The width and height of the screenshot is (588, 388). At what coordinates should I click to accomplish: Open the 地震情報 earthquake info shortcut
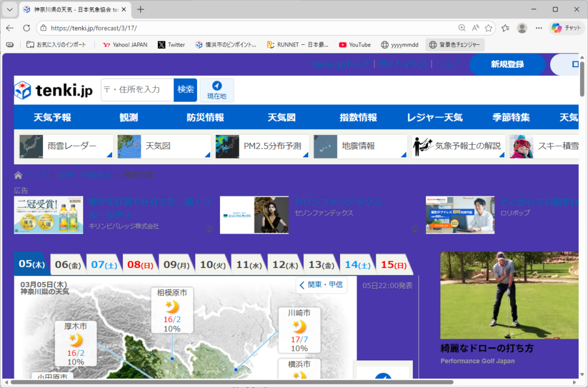point(360,146)
